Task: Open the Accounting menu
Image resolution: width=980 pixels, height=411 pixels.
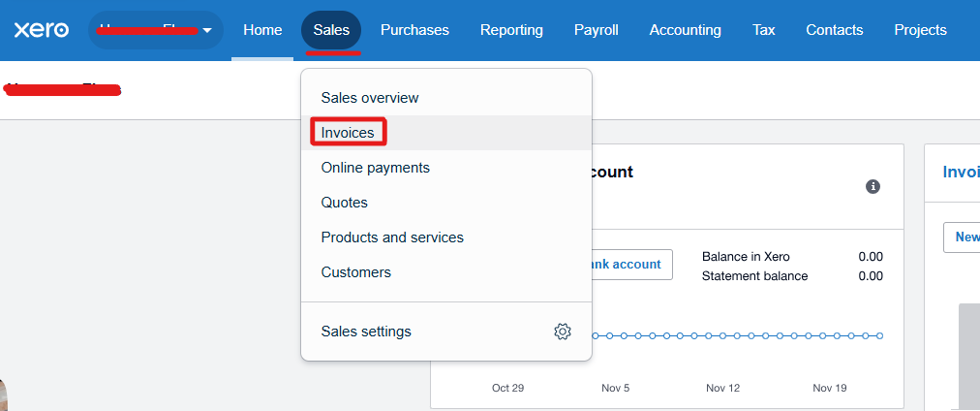Action: tap(685, 30)
